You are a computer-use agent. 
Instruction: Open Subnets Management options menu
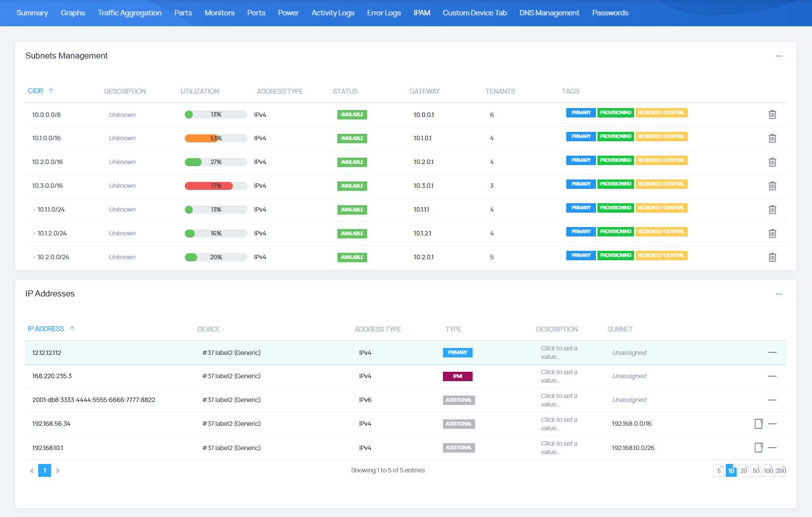(x=779, y=56)
